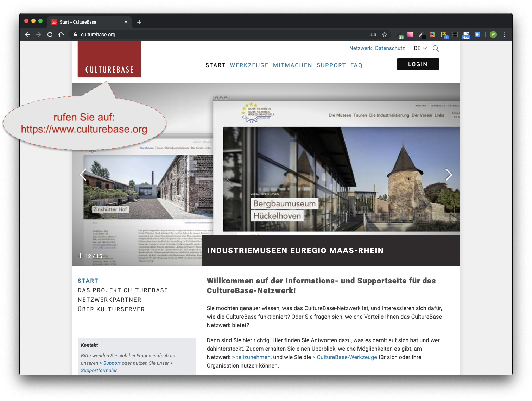
Task: Open the Datenschutz link
Action: click(390, 48)
